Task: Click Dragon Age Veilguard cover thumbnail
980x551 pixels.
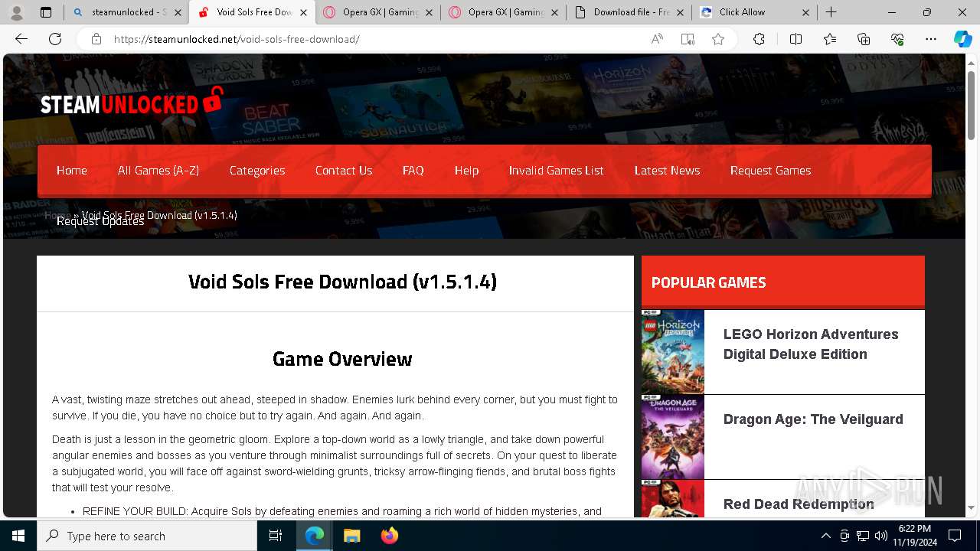Action: 673,437
